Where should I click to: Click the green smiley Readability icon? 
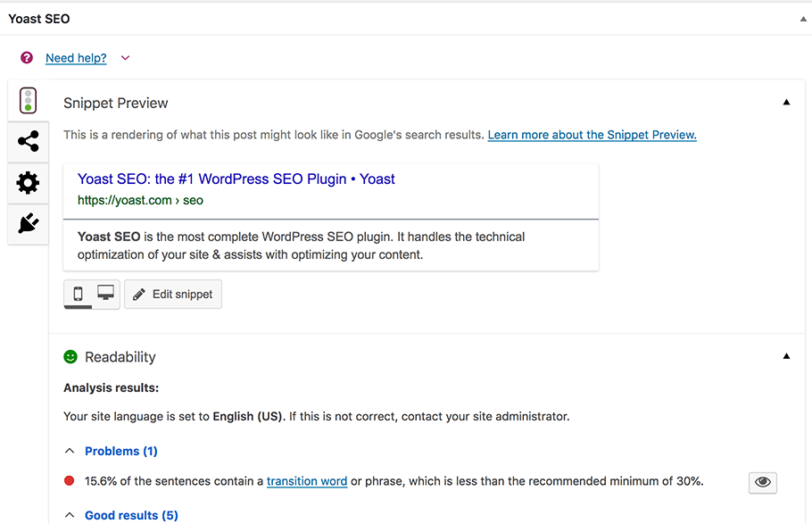70,356
